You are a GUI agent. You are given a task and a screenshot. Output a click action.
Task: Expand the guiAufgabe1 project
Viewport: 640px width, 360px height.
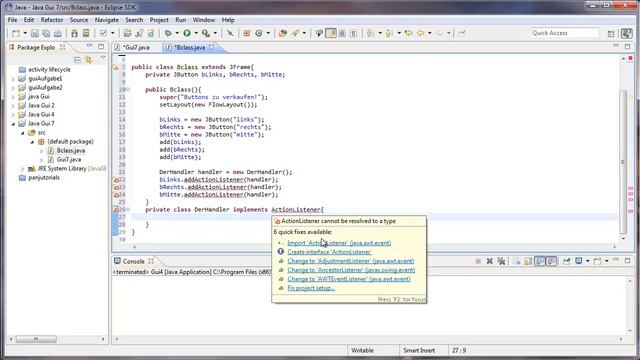pos(13,79)
